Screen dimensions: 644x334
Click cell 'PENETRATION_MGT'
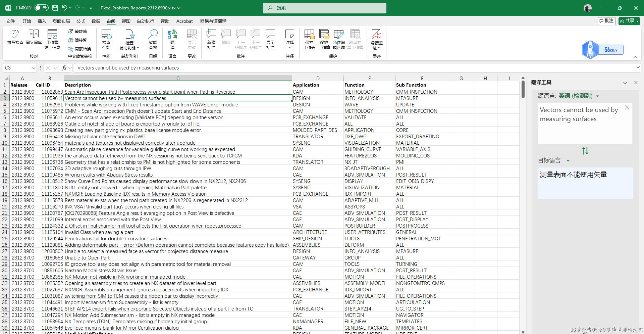422,239
